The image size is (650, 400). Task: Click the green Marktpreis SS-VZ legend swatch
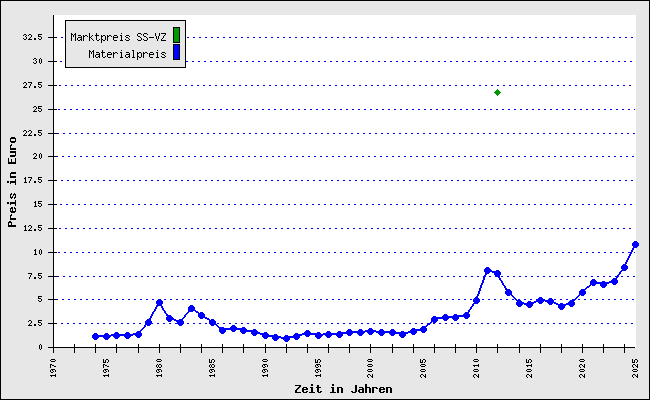(x=176, y=36)
